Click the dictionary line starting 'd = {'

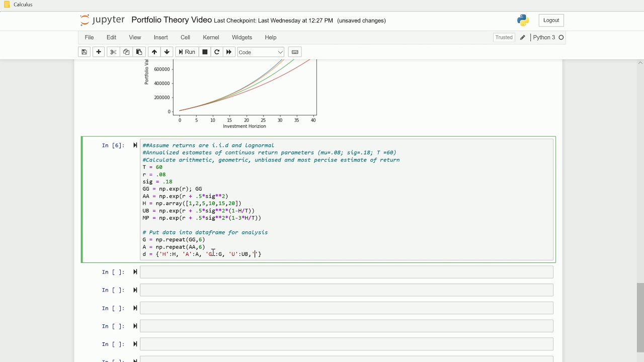[x=202, y=254]
